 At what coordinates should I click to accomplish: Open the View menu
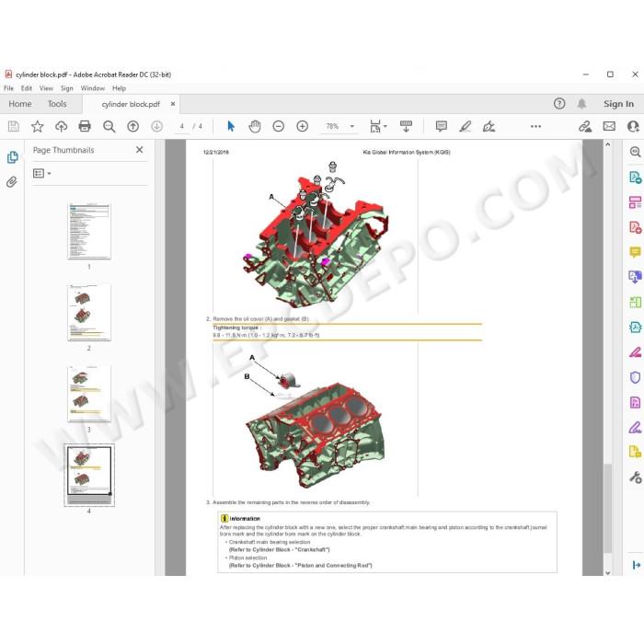click(46, 88)
